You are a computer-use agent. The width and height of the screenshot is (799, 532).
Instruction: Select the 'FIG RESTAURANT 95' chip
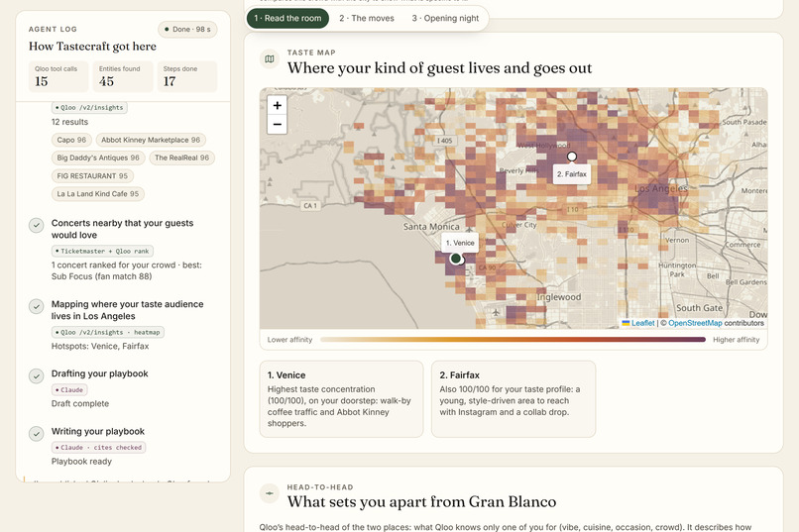[92, 176]
